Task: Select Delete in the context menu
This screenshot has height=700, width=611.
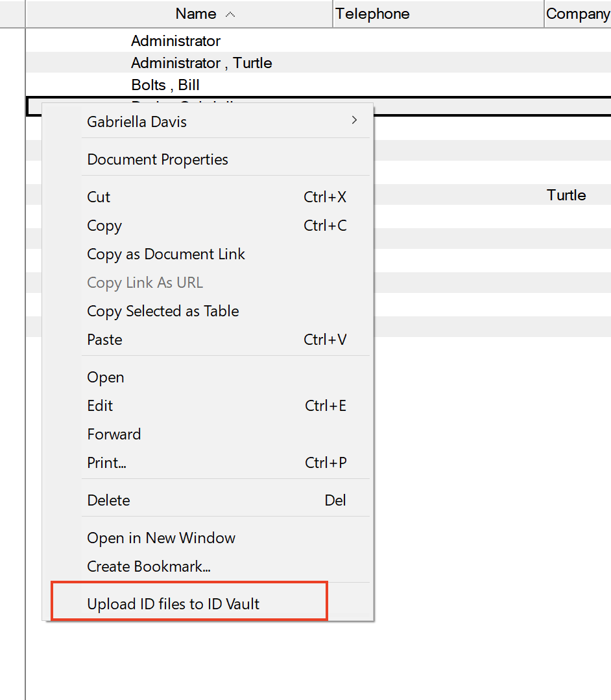Action: coord(108,500)
